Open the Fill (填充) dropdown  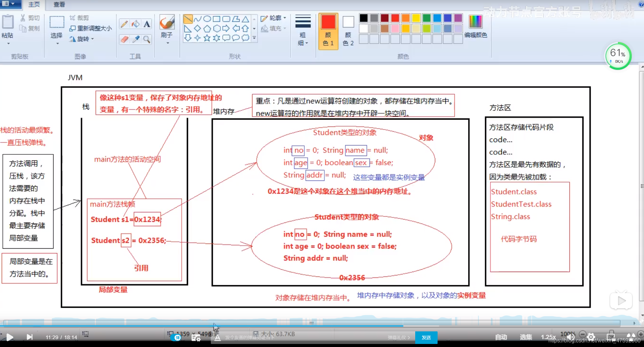[273, 28]
